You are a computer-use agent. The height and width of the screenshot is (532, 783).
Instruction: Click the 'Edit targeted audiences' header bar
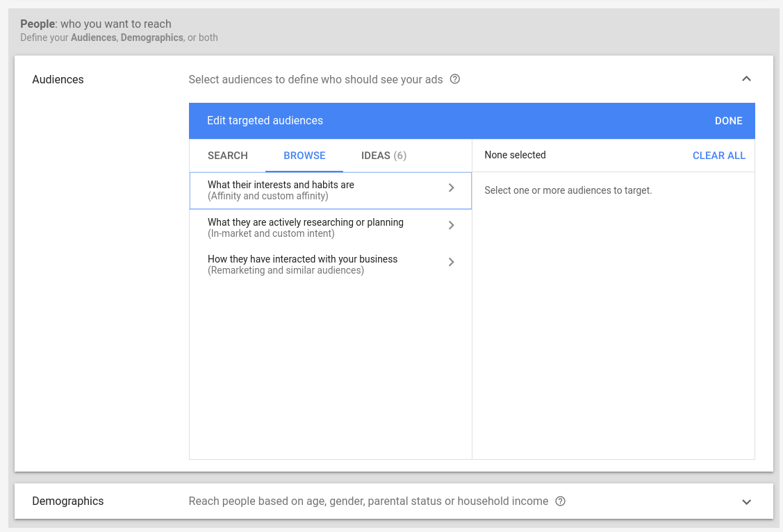point(265,121)
